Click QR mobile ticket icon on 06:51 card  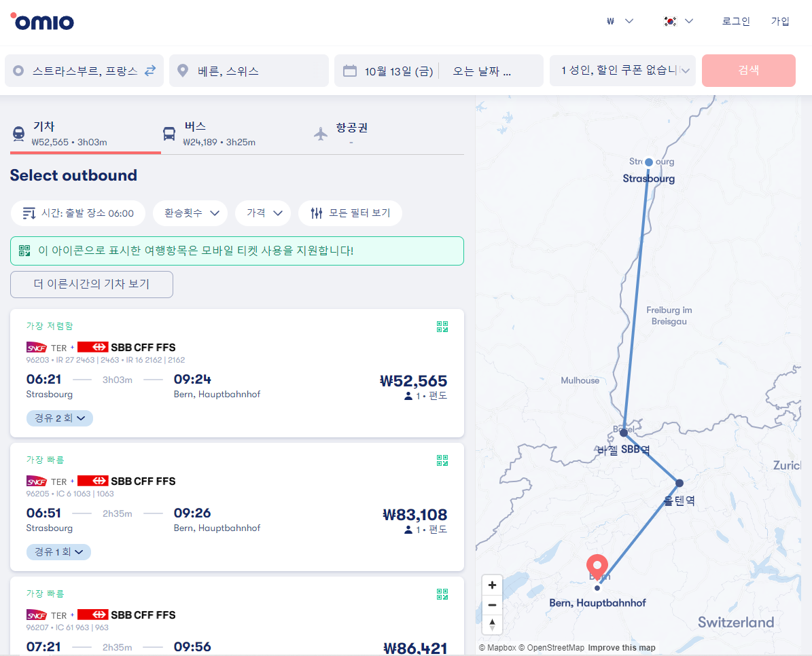pos(442,460)
